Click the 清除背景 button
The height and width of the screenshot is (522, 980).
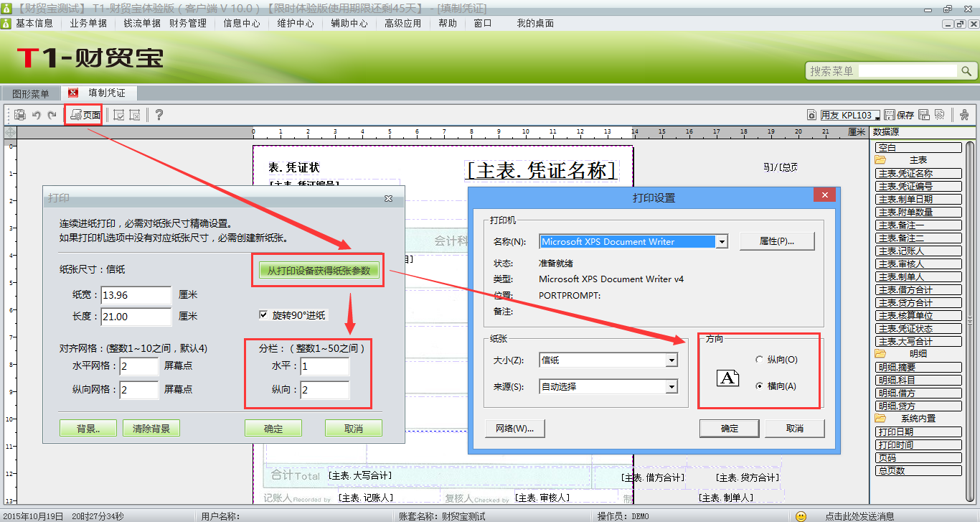pos(151,429)
